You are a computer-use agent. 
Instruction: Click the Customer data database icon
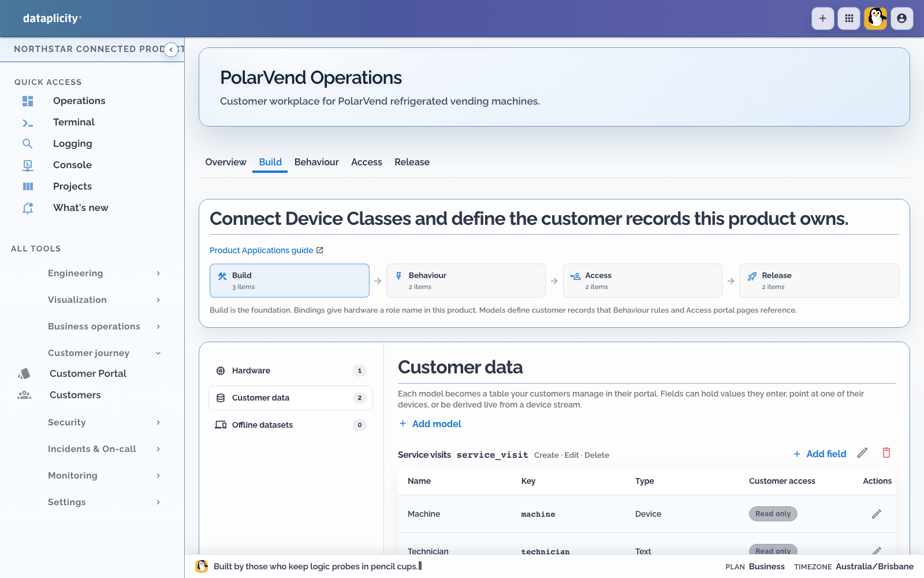click(x=221, y=398)
